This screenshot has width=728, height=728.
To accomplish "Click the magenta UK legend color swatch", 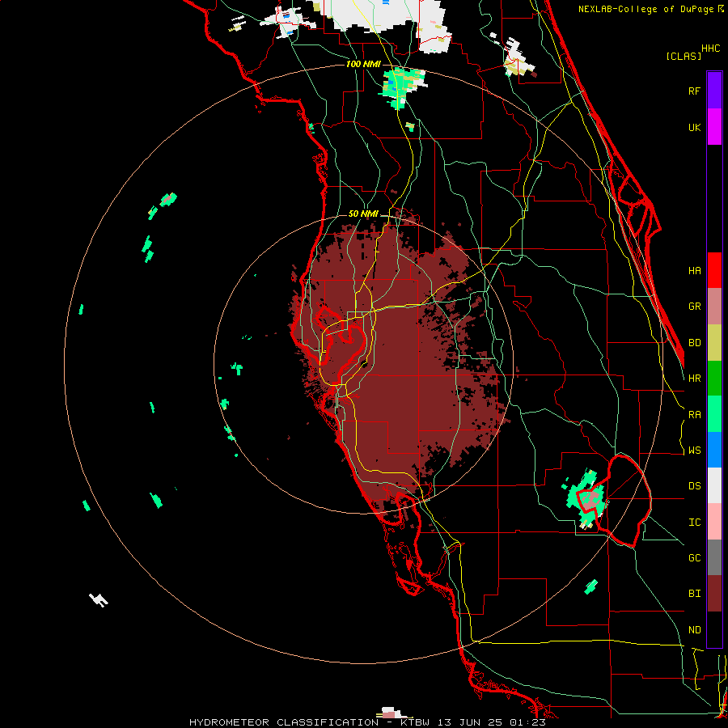I will pos(714,126).
